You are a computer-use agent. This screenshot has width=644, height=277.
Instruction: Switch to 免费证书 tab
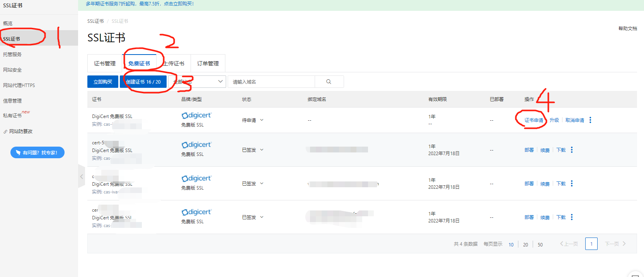139,63
